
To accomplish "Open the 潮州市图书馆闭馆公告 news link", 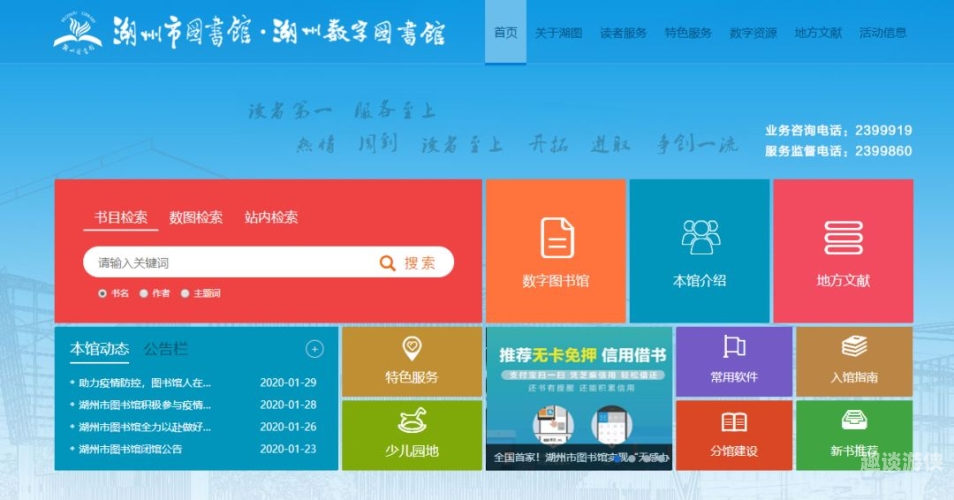I will pyautogui.click(x=130, y=449).
